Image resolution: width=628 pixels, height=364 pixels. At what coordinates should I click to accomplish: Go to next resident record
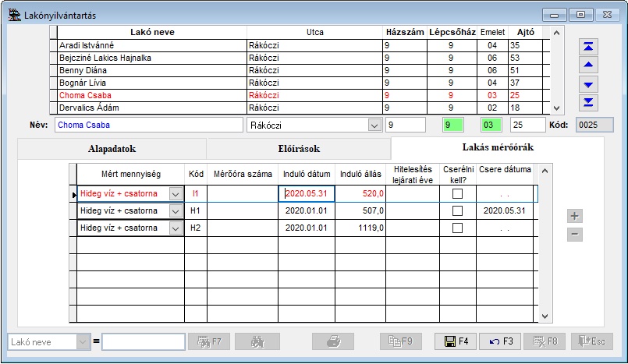tap(590, 84)
